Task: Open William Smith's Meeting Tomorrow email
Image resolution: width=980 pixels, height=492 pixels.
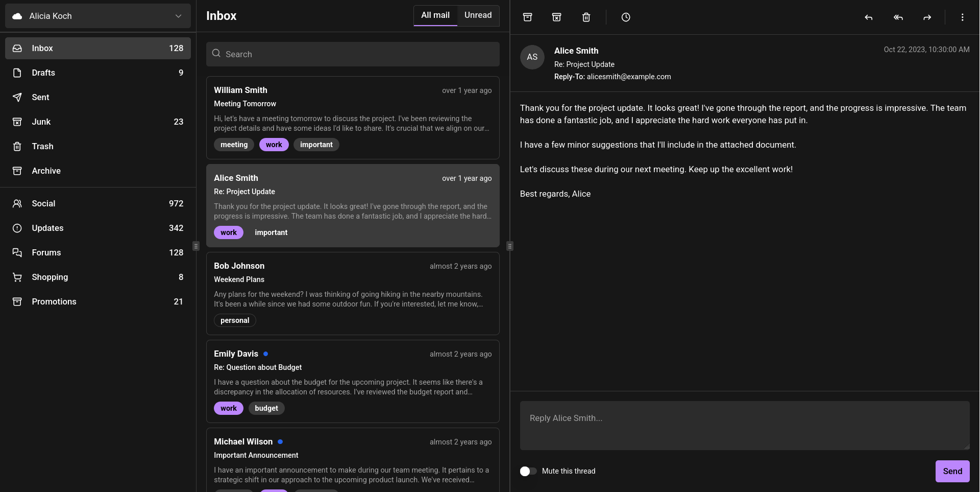Action: click(353, 118)
